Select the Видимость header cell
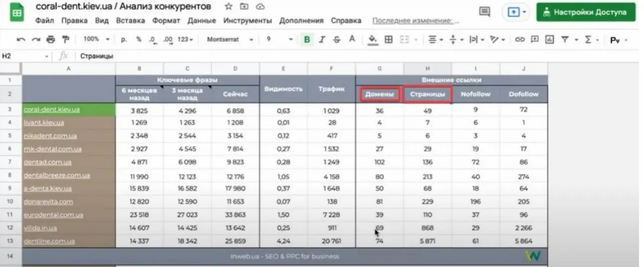The height and width of the screenshot is (267, 644). [283, 89]
